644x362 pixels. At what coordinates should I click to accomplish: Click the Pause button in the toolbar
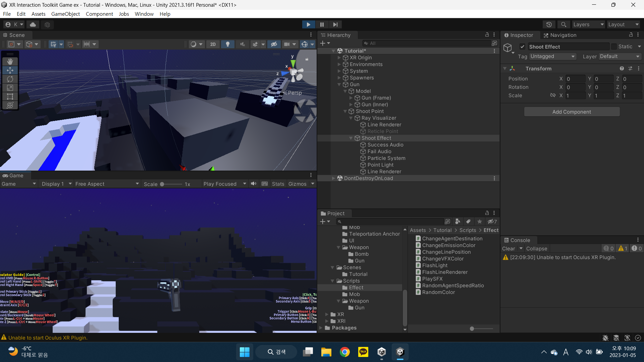322,24
